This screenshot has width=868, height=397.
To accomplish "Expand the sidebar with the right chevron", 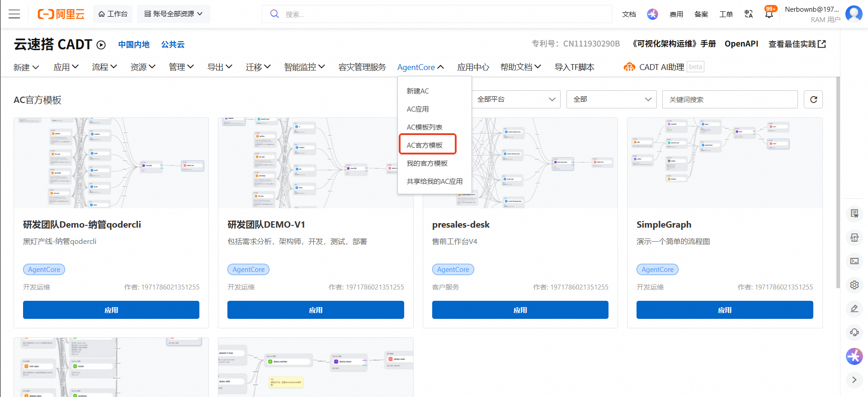I will pos(854,380).
